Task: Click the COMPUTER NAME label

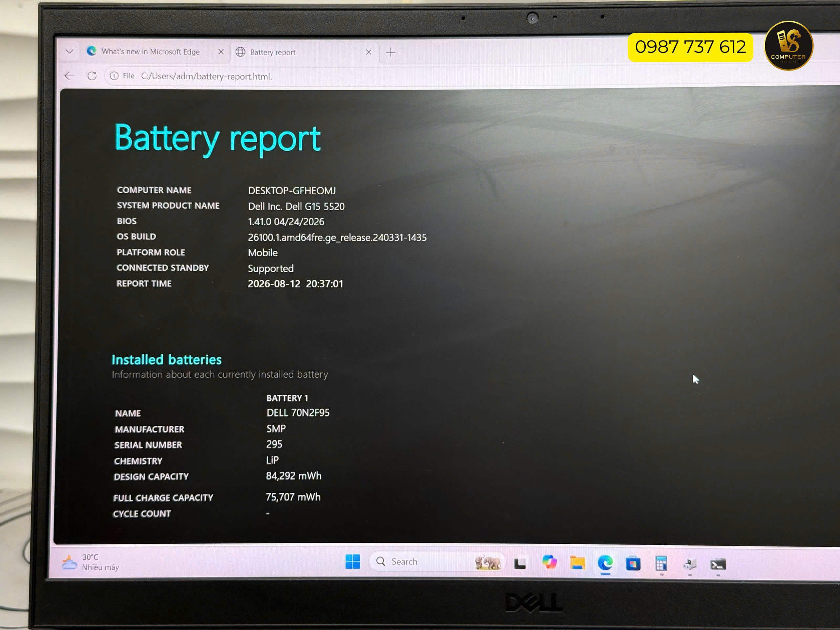Action: coord(154,190)
